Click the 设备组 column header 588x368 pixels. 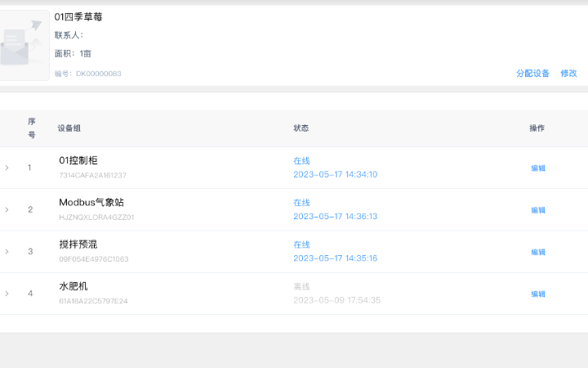[69, 128]
